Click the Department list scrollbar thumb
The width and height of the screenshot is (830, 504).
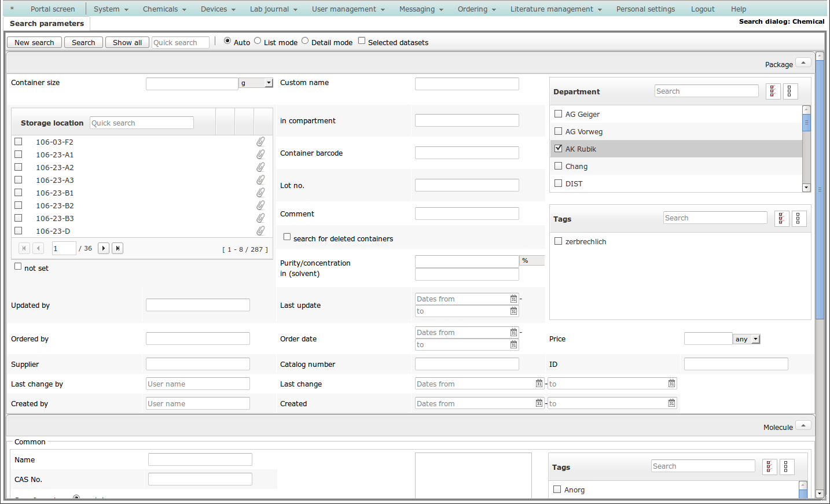click(x=806, y=123)
